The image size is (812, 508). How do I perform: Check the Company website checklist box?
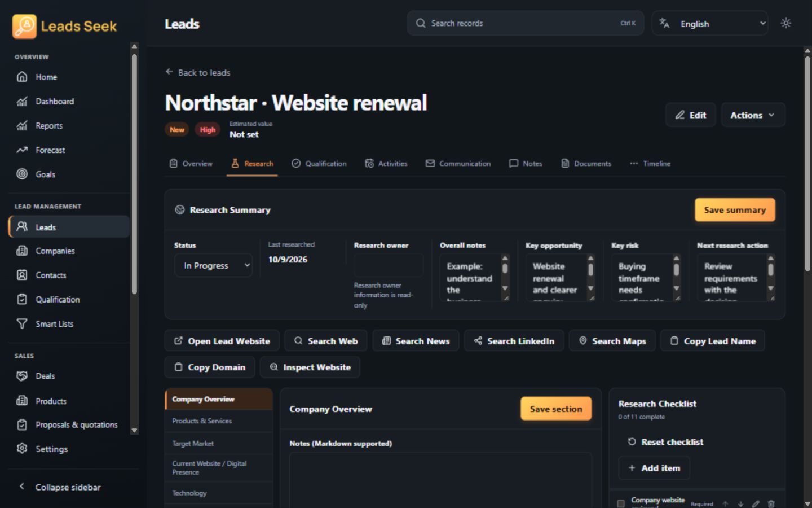(621, 503)
